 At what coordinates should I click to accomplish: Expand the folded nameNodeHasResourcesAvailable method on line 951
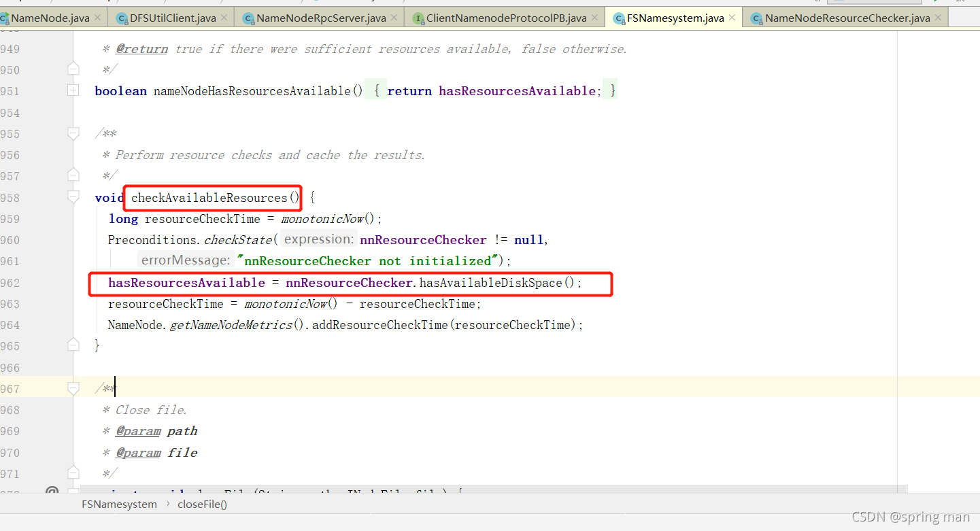pyautogui.click(x=73, y=90)
